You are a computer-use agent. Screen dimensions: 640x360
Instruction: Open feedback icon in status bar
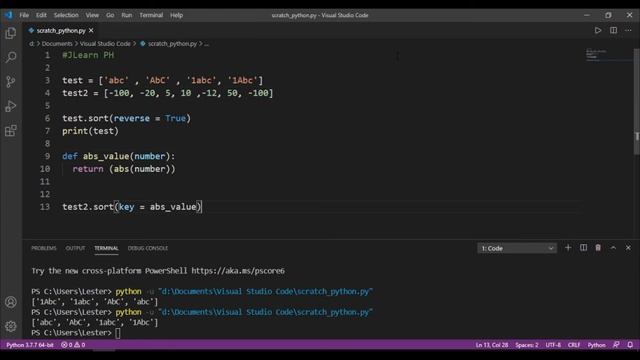point(616,345)
